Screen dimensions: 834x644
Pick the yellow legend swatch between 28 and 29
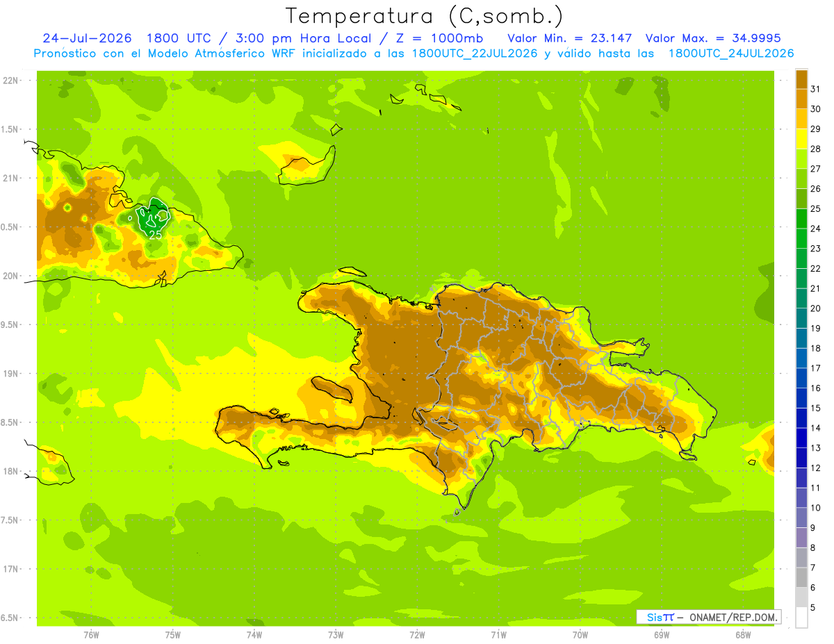(801, 139)
